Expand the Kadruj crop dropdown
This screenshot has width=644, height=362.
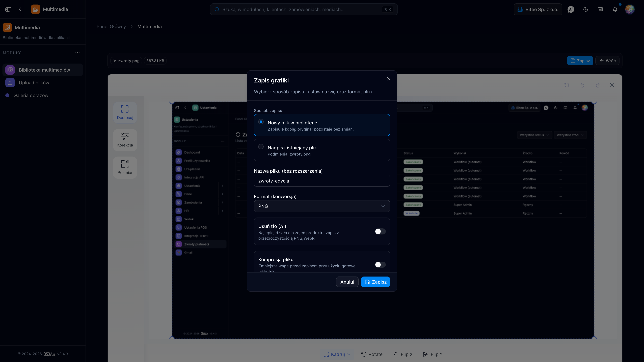[337, 354]
